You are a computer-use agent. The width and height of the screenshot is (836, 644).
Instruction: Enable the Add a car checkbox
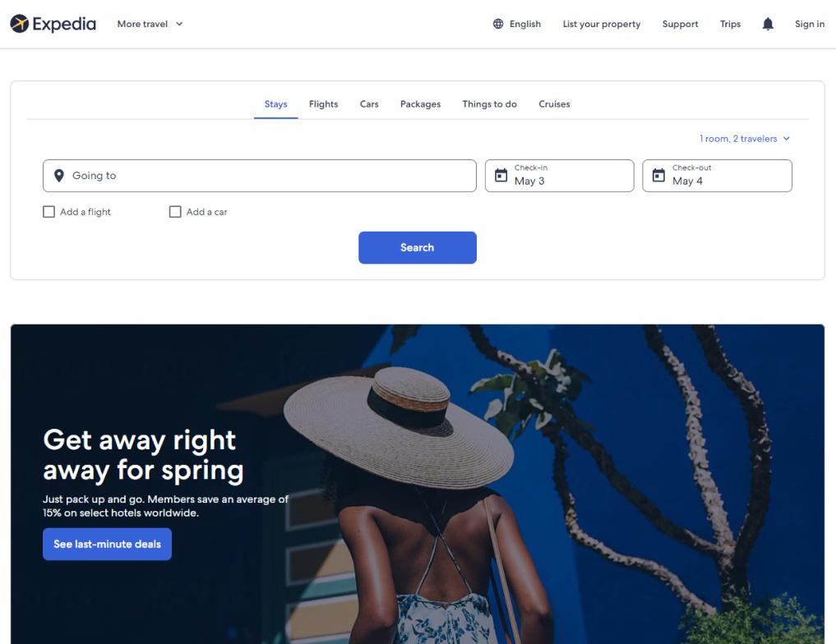[175, 212]
